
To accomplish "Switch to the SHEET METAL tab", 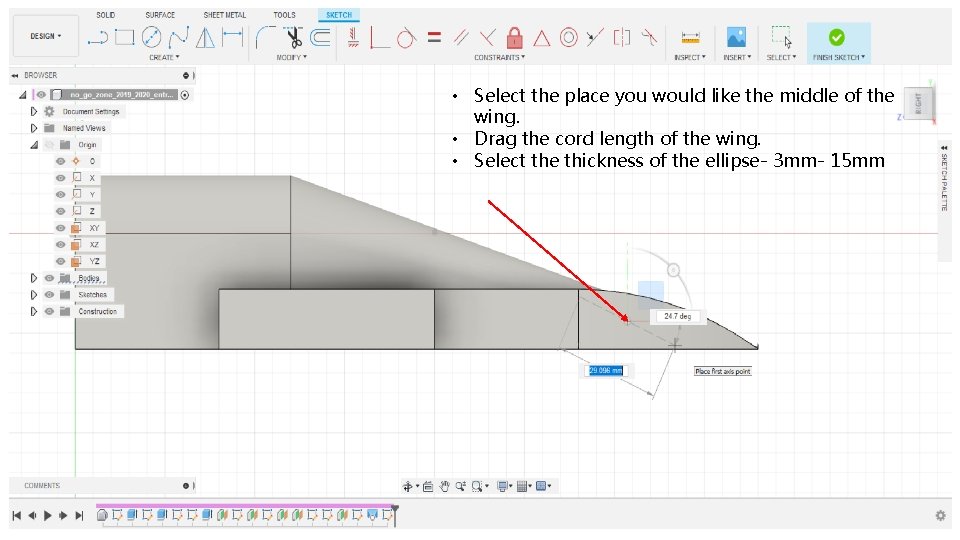I will coord(225,15).
